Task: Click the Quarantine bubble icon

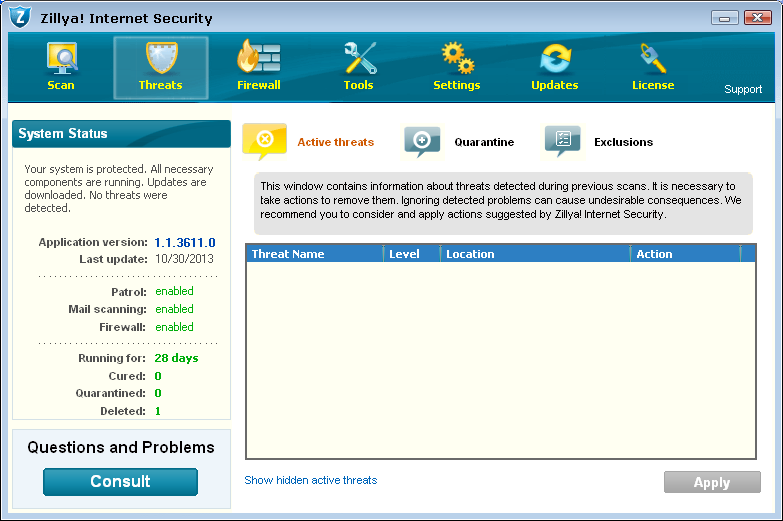Action: tap(422, 142)
